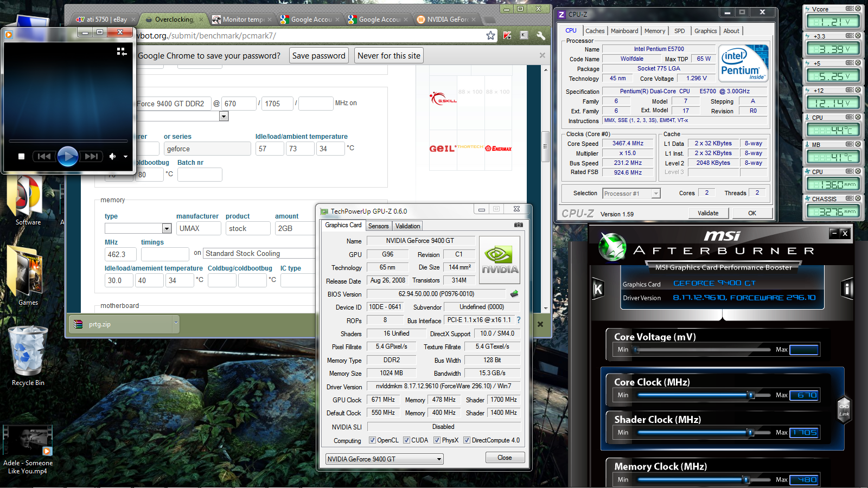Expand the dropdown below GeForce 9400 GT field
868x488 pixels.
(224, 117)
